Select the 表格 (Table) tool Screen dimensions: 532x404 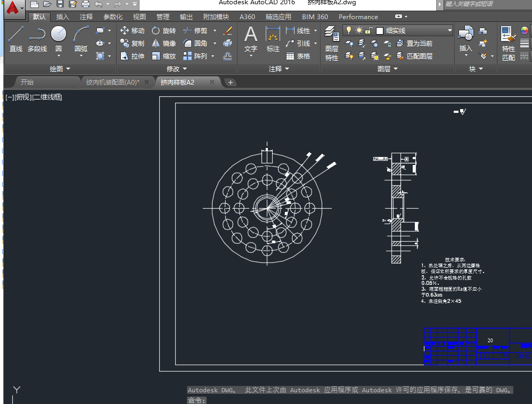[x=298, y=56]
